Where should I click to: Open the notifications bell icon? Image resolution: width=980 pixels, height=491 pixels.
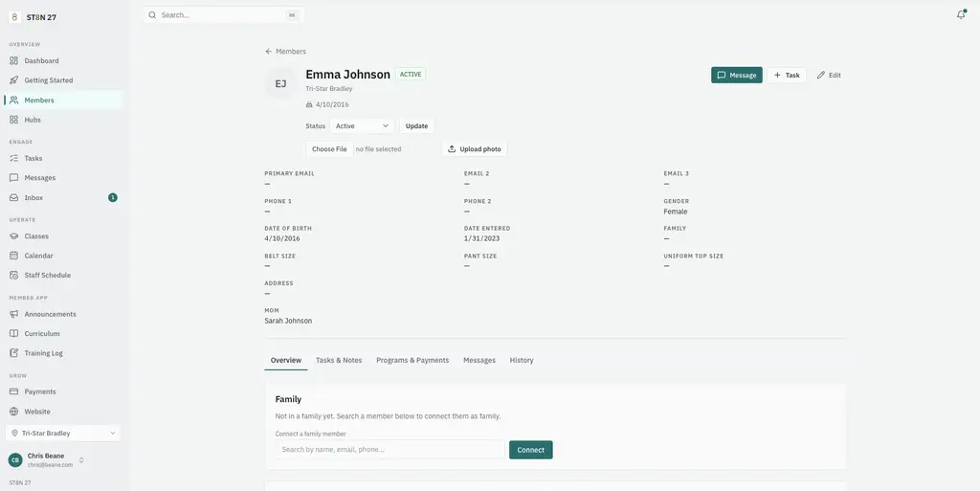click(x=961, y=15)
